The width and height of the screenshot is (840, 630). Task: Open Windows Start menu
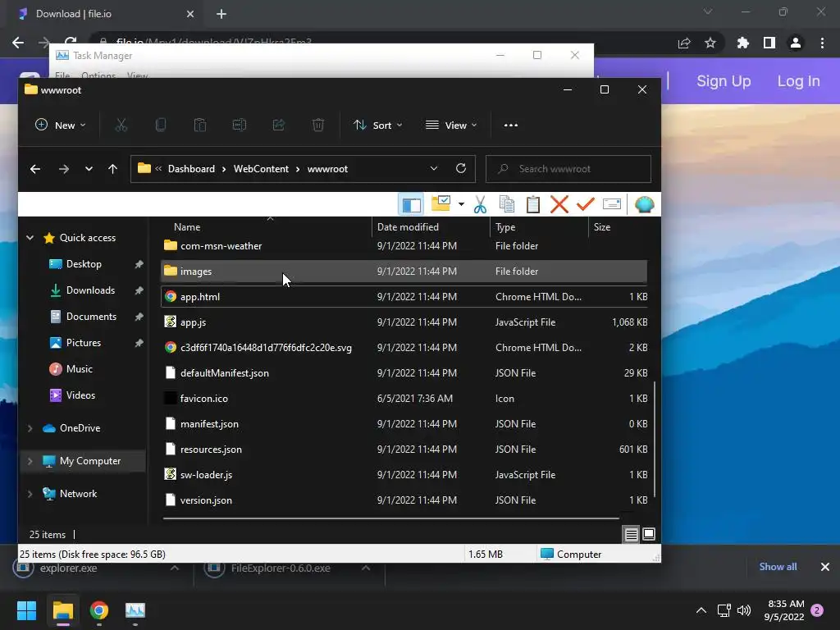click(x=26, y=609)
